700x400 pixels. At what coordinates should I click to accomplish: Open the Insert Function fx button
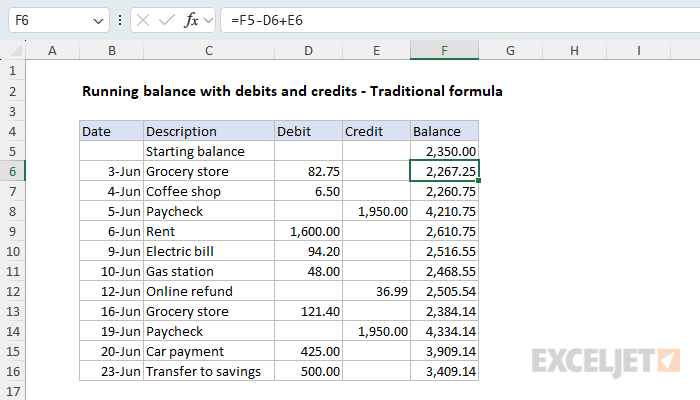[x=191, y=20]
